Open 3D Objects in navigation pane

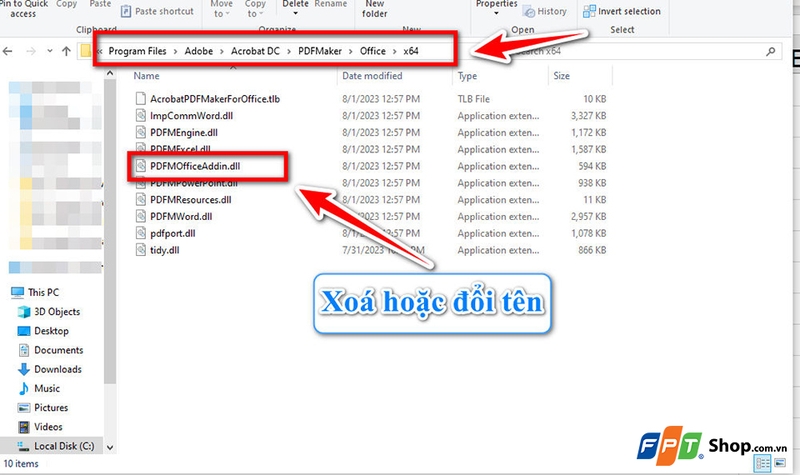pos(48,312)
